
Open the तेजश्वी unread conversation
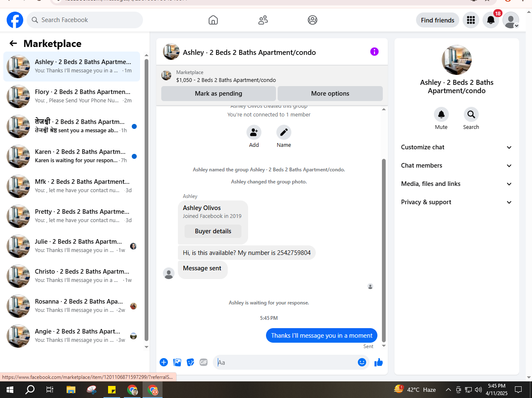pos(71,126)
